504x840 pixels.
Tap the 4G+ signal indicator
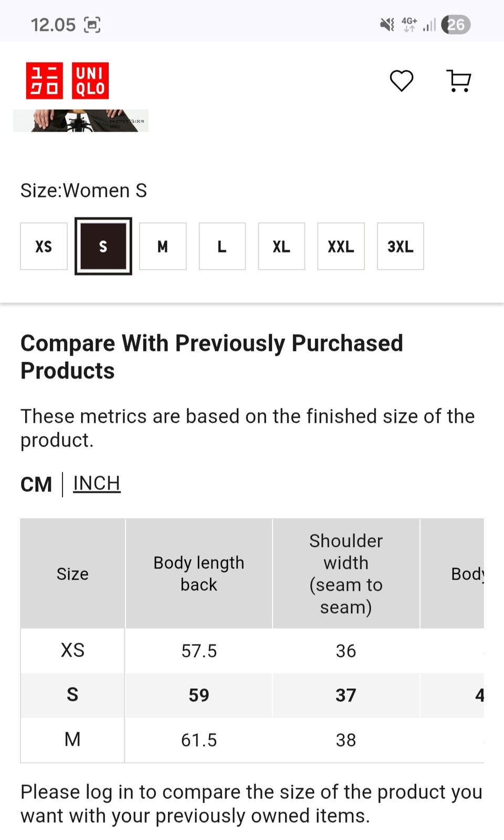[409, 24]
